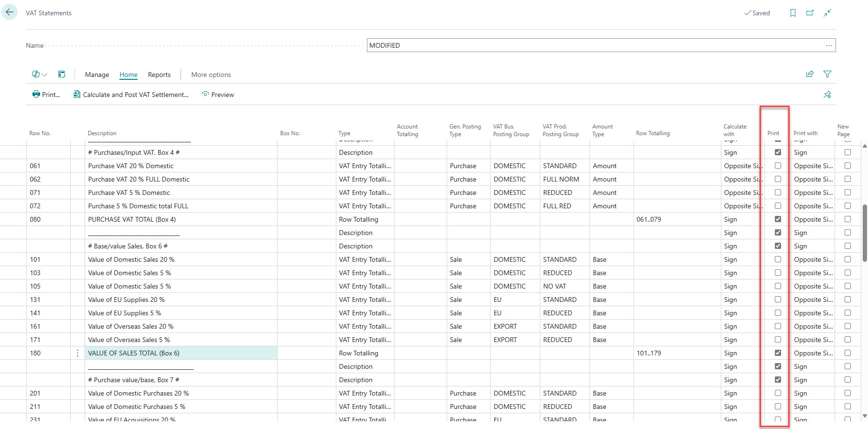Toggle New Page checkbox for row 062

click(x=847, y=179)
